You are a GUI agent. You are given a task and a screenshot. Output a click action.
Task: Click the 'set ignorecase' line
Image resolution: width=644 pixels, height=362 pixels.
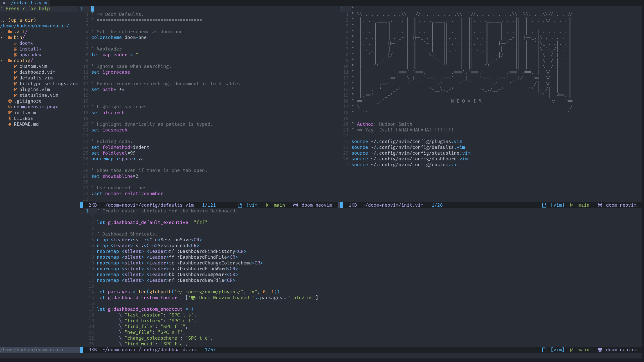pos(111,72)
